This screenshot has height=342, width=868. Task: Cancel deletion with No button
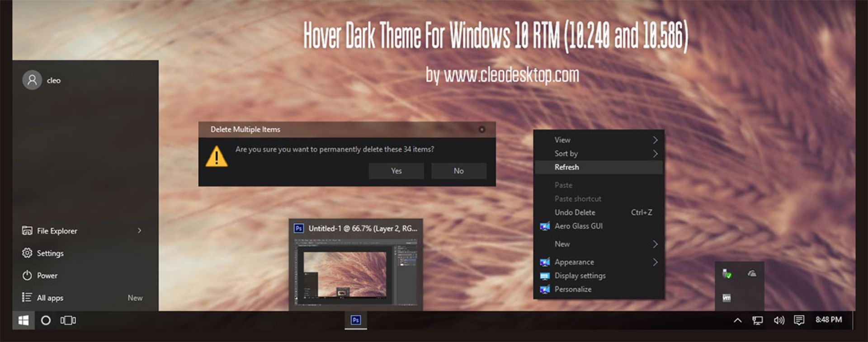pos(458,171)
